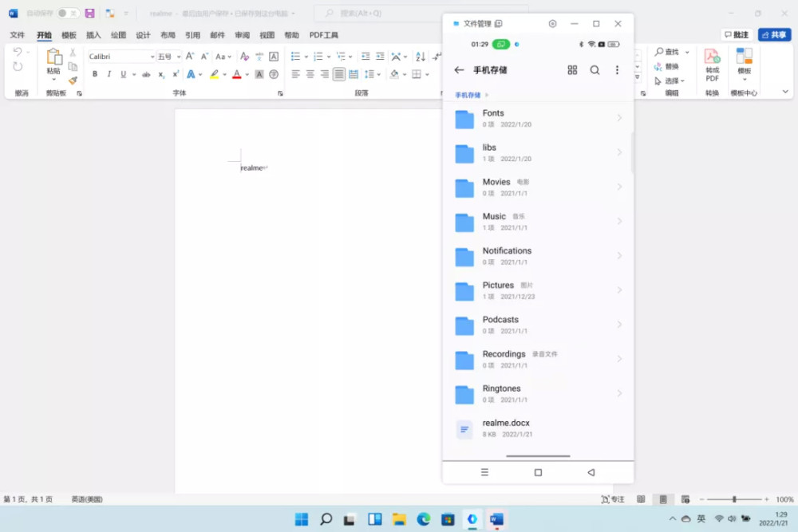Click the Convert to PDF icon

pyautogui.click(x=712, y=64)
